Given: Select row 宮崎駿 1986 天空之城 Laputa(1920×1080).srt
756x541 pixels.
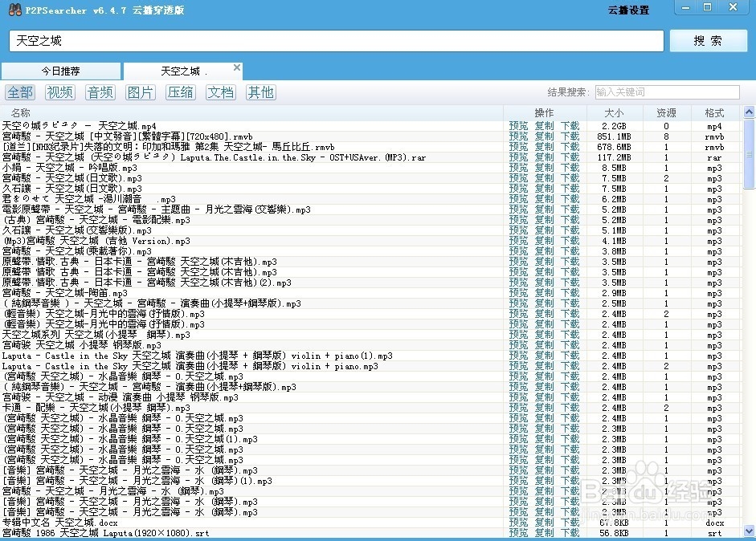Looking at the screenshot, I should (371, 533).
